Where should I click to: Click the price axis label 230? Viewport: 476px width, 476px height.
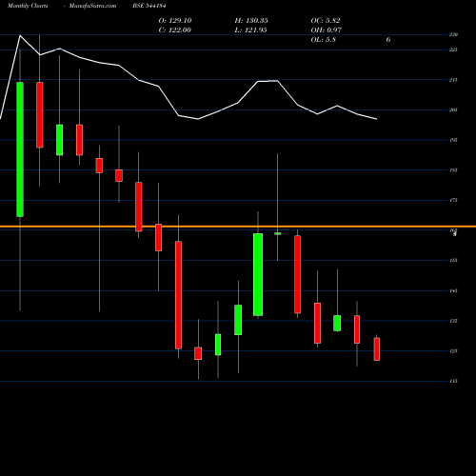click(453, 34)
